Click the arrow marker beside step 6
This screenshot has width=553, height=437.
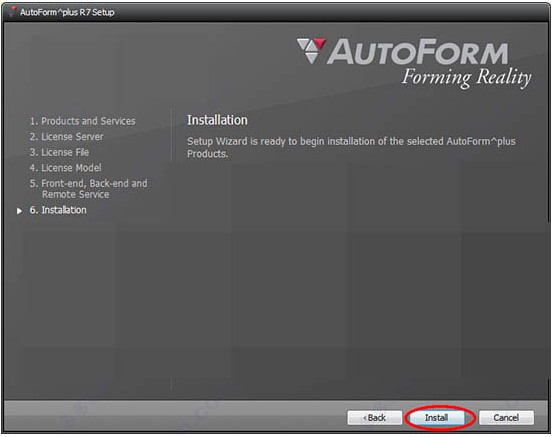coord(19,211)
